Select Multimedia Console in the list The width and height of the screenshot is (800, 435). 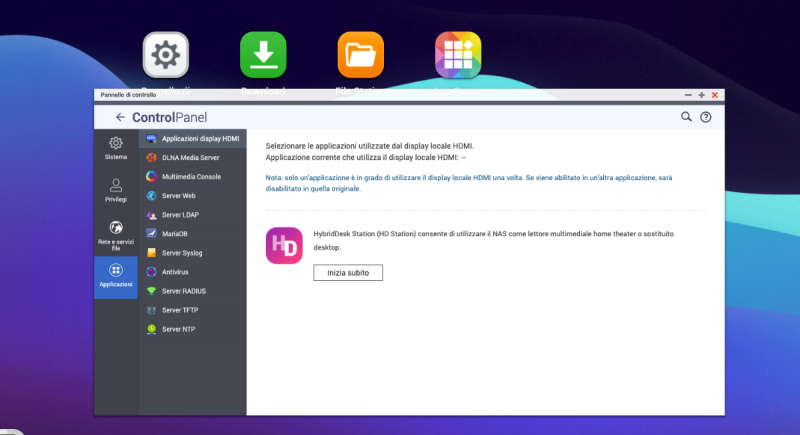coord(191,176)
